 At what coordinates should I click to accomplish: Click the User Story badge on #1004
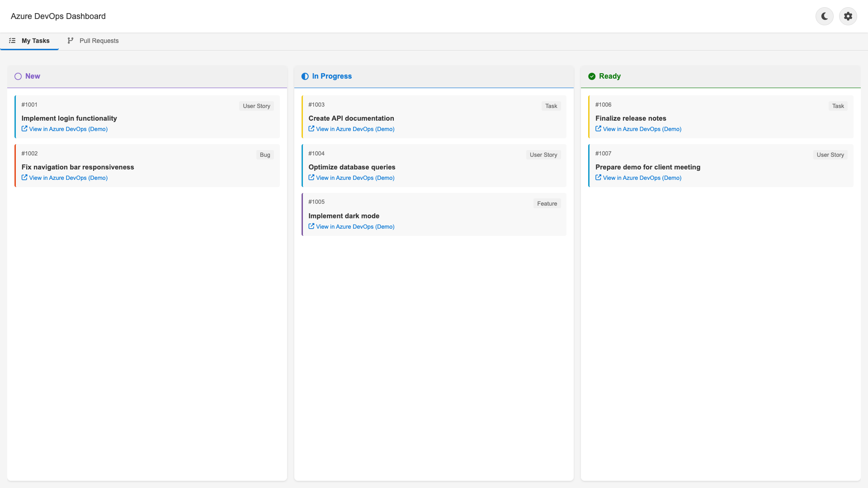coord(543,155)
